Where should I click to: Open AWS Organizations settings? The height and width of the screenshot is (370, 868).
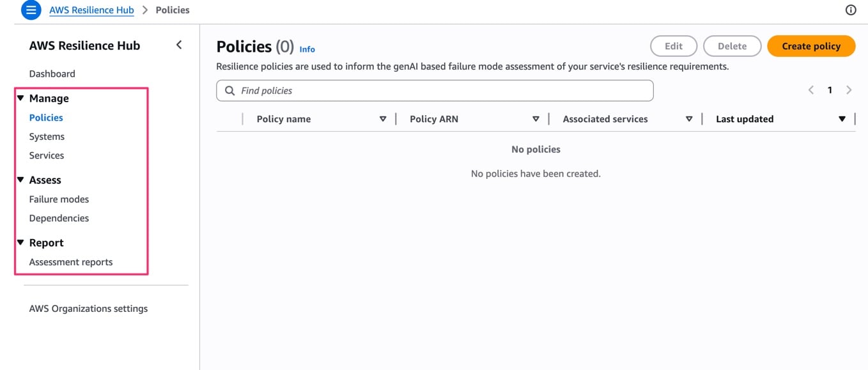point(88,309)
